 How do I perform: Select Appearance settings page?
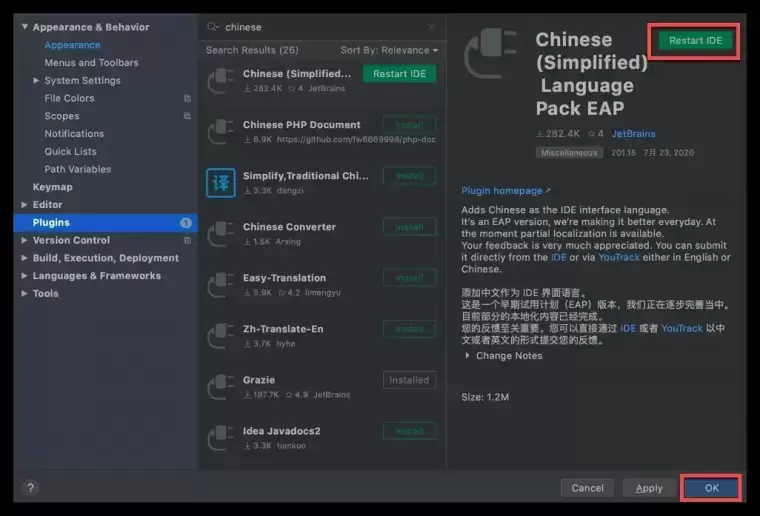tap(72, 45)
